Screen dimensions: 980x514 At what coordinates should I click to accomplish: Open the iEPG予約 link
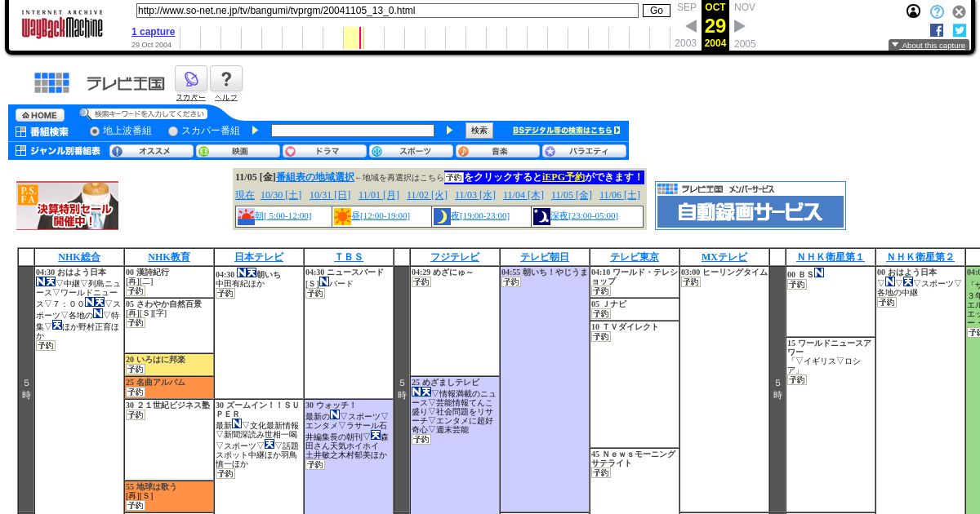coord(563,177)
